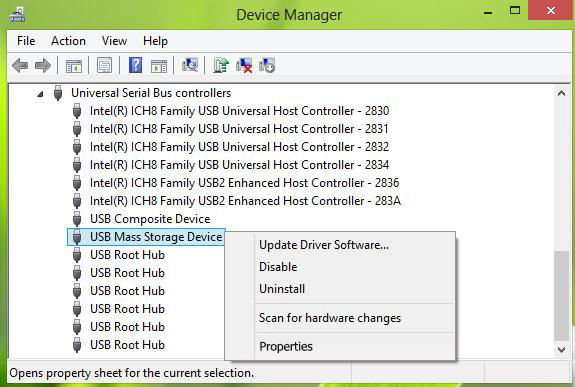This screenshot has width=575, height=387.
Task: Open the Properties toolbar icon
Action: pyautogui.click(x=105, y=66)
